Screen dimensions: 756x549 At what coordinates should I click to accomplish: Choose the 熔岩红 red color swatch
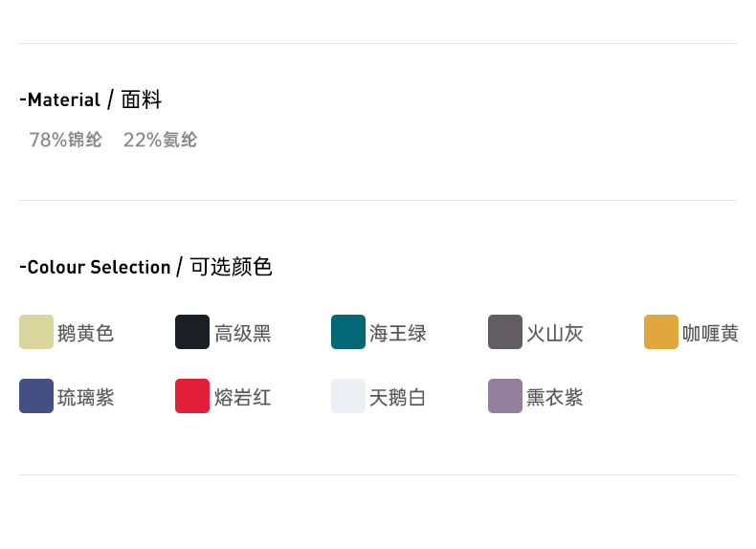click(x=192, y=396)
